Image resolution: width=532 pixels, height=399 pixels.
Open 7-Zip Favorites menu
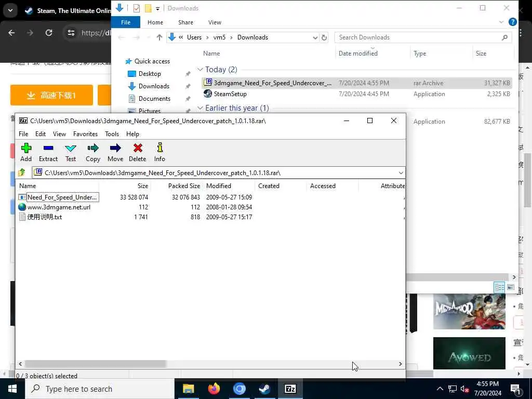click(86, 134)
